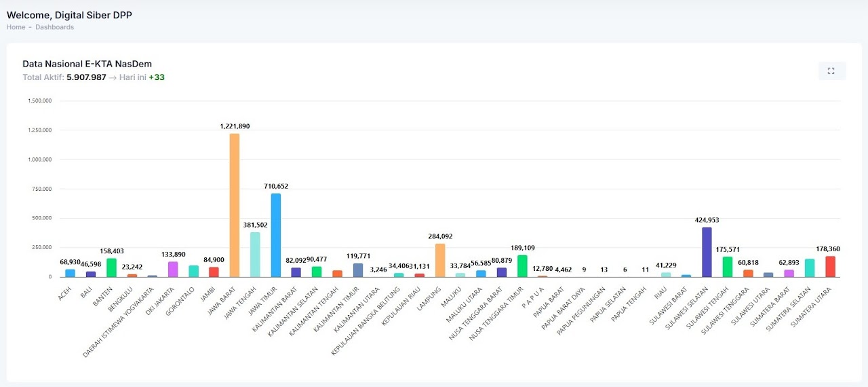This screenshot has height=387, width=868.
Task: Select the blue ACEH bar
Action: pyautogui.click(x=70, y=273)
